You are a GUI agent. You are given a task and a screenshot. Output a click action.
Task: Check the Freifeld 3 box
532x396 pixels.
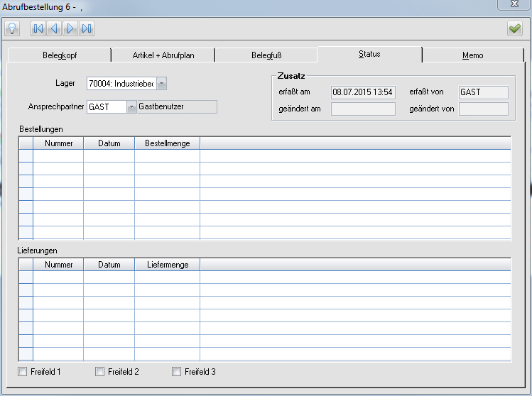176,372
